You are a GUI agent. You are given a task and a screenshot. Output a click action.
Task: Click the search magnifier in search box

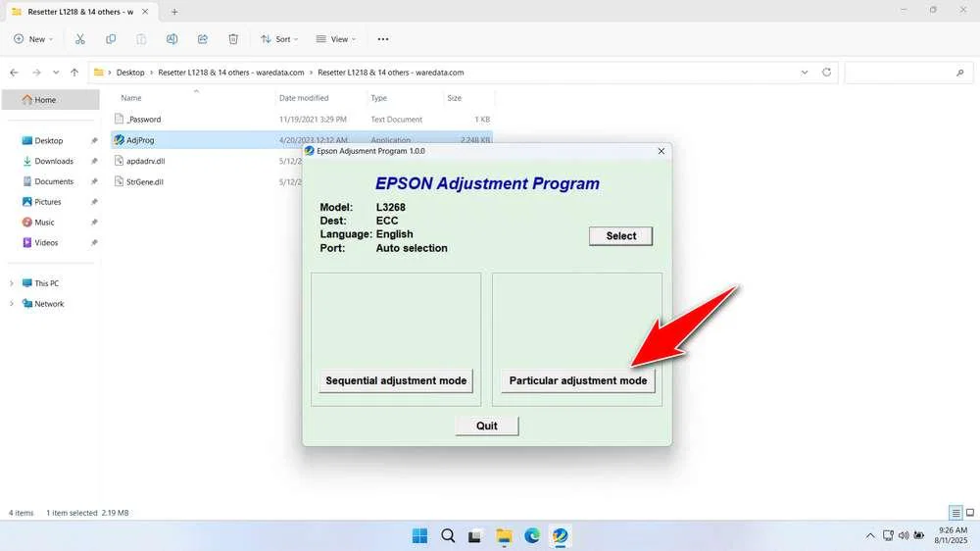pyautogui.click(x=960, y=73)
